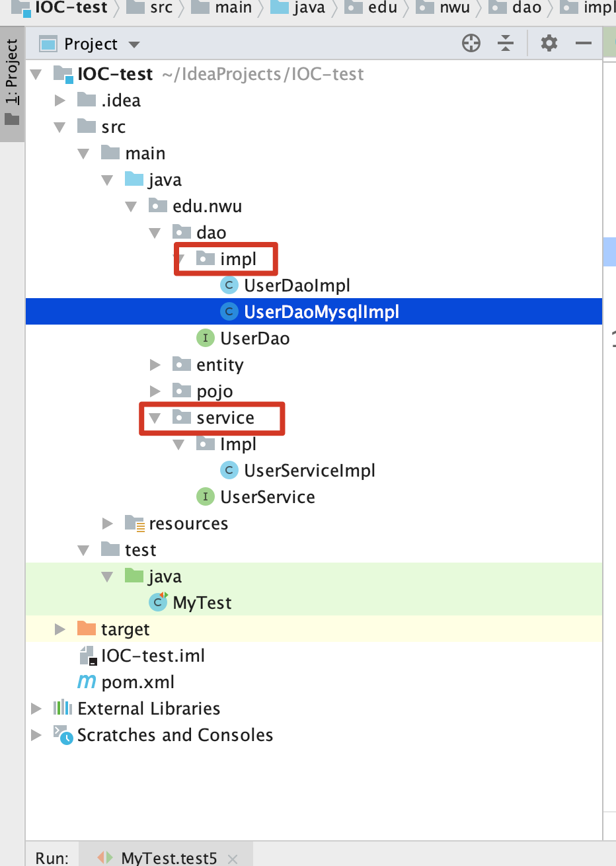Screen dimensions: 616x866
Task: Click the resources folder icon
Action: click(x=135, y=524)
